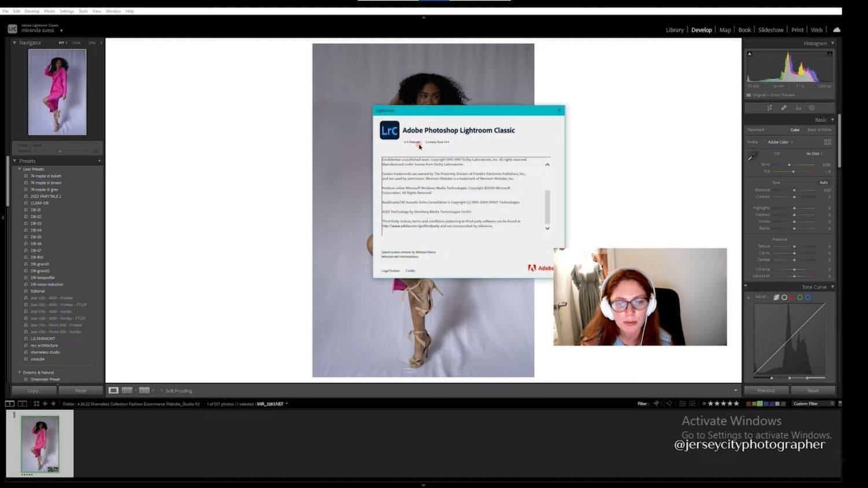Open the profile browser grid icon
This screenshot has height=488, width=868.
[x=827, y=142]
